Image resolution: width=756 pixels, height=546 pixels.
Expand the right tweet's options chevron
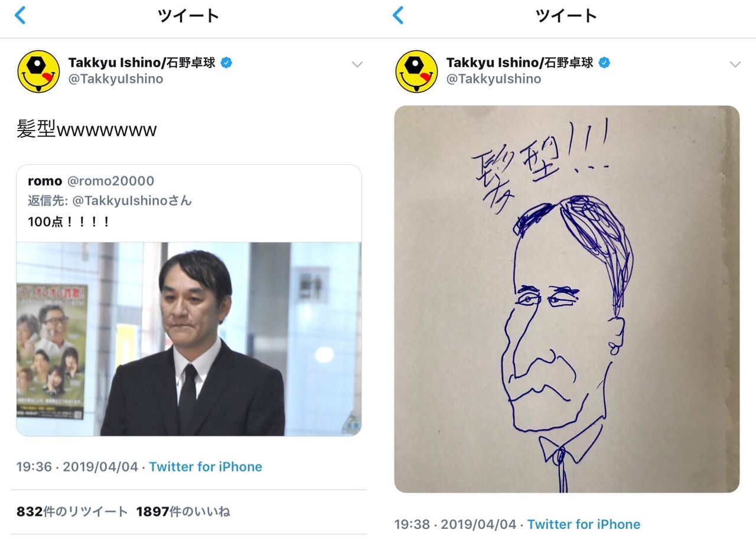pyautogui.click(x=735, y=64)
